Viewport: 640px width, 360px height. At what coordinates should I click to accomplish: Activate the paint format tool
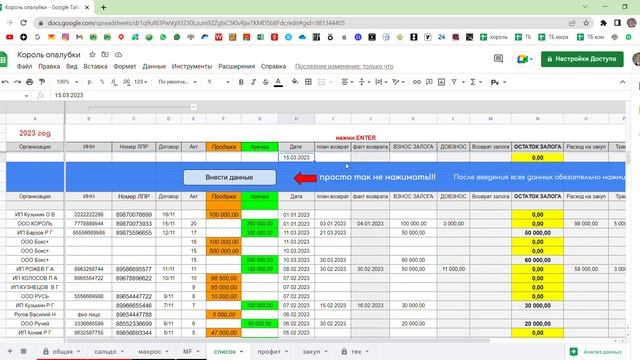pyautogui.click(x=42, y=82)
